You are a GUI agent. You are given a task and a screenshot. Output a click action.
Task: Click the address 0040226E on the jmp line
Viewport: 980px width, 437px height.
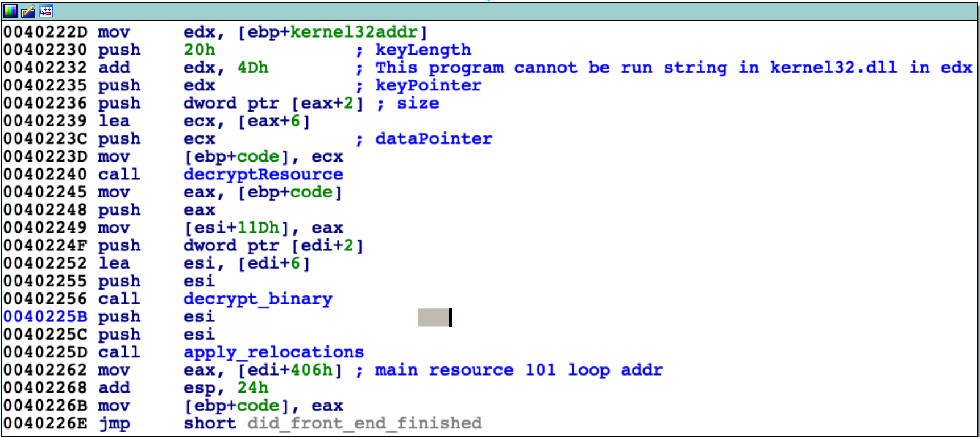(x=45, y=423)
